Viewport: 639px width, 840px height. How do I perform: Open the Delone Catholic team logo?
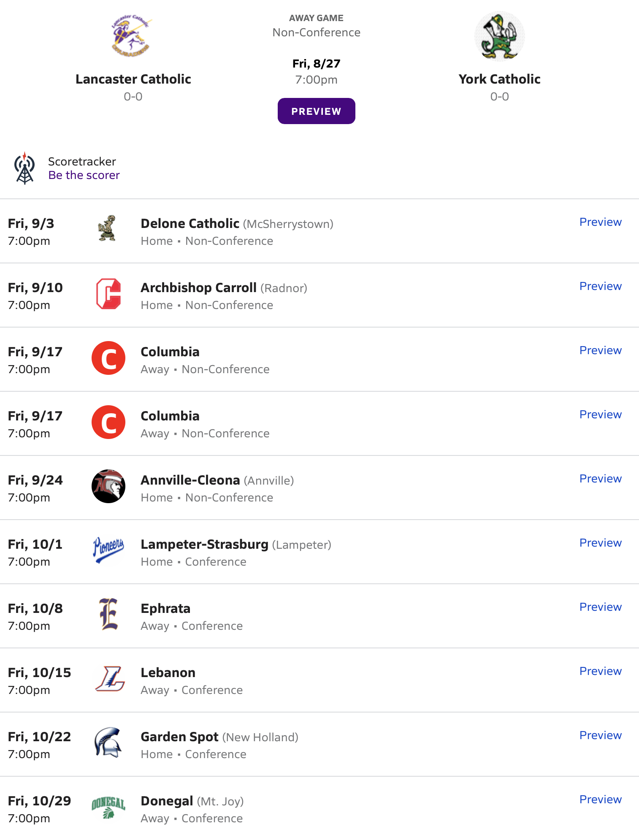point(108,228)
